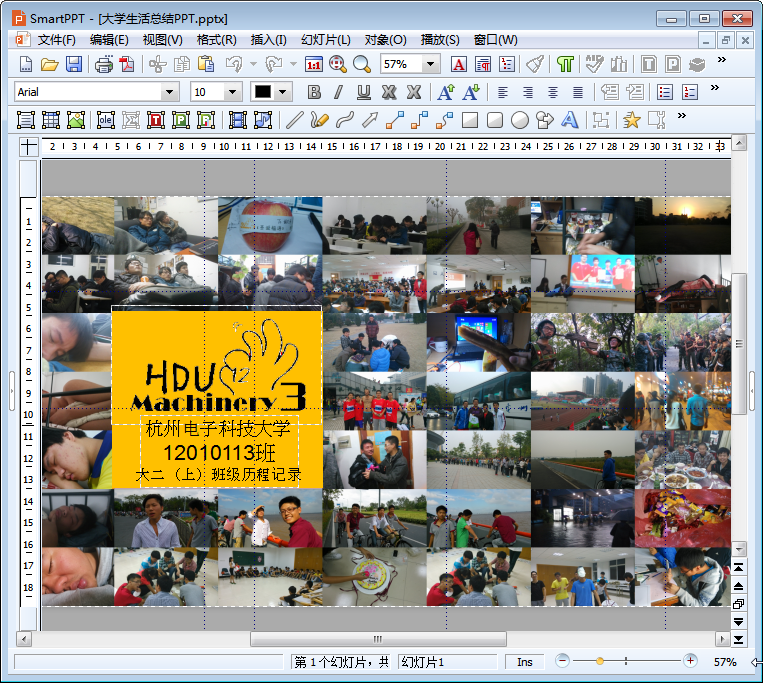Export the presentation as PDF
763x683 pixels.
[x=127, y=64]
